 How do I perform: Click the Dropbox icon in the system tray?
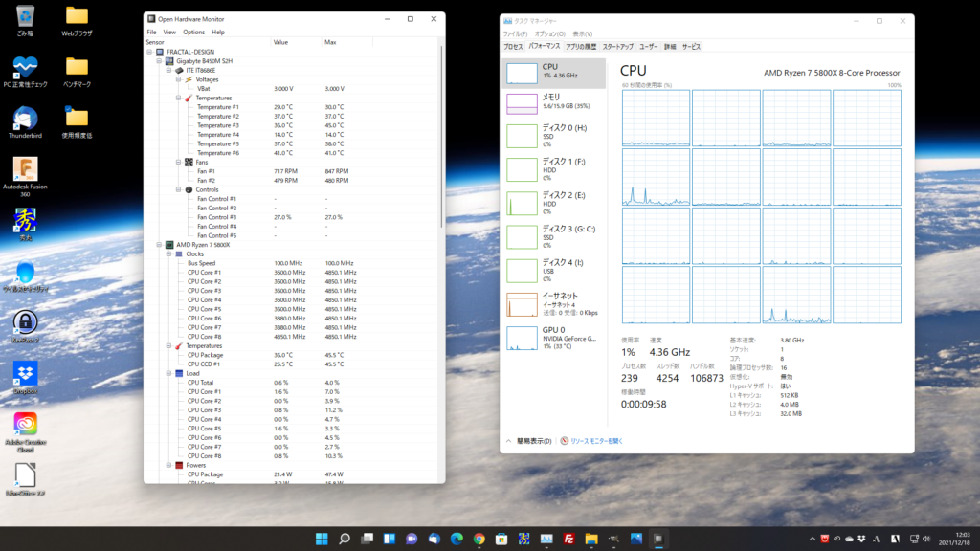[x=862, y=539]
